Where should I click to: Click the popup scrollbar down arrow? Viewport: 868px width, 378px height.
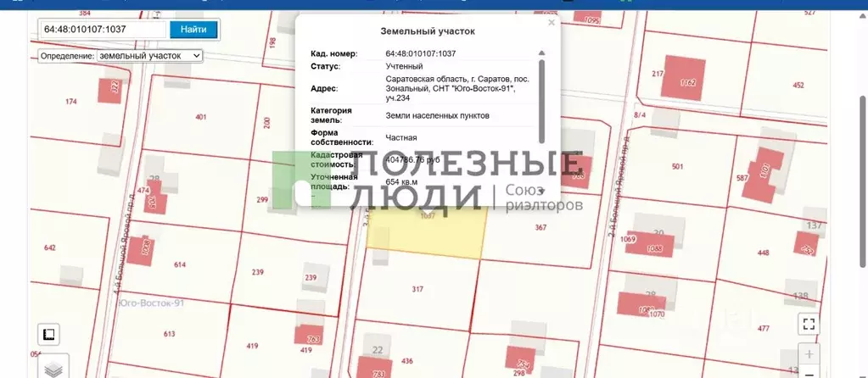point(541,192)
